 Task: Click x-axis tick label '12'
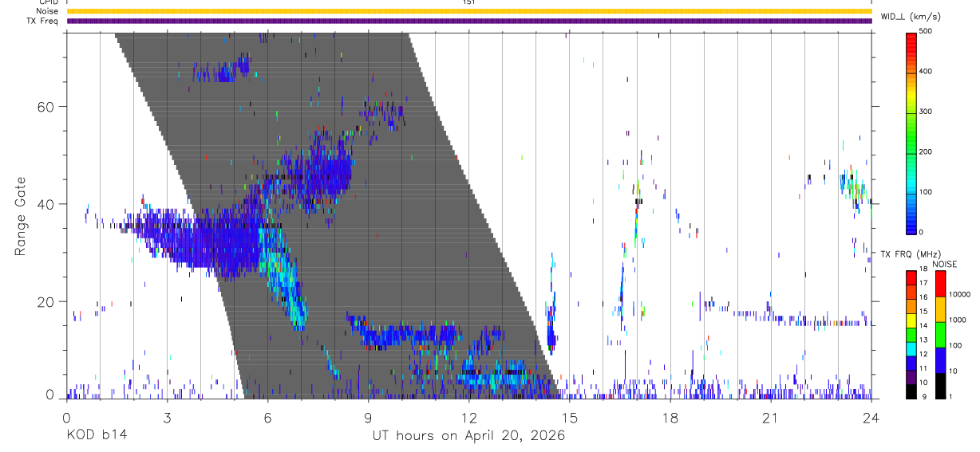[468, 418]
